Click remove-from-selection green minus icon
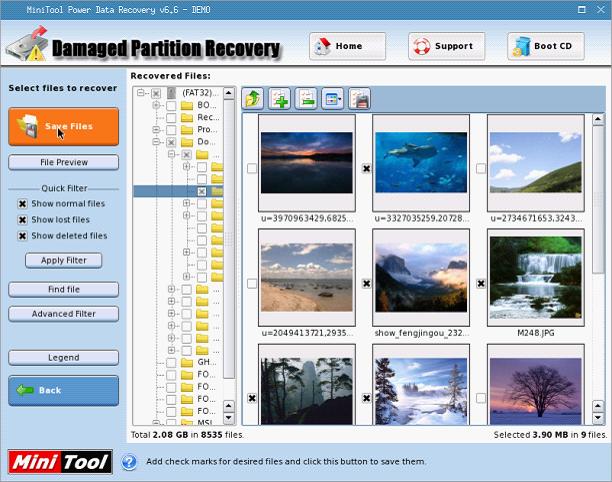Viewport: 612px width, 482px height. tap(306, 99)
